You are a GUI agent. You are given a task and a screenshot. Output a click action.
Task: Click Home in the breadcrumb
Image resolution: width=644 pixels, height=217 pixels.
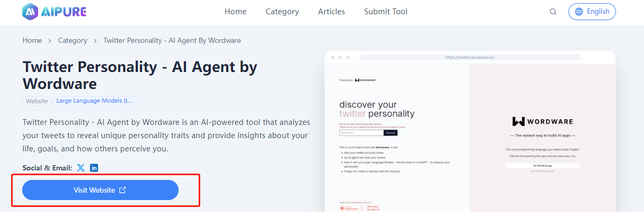pyautogui.click(x=32, y=40)
